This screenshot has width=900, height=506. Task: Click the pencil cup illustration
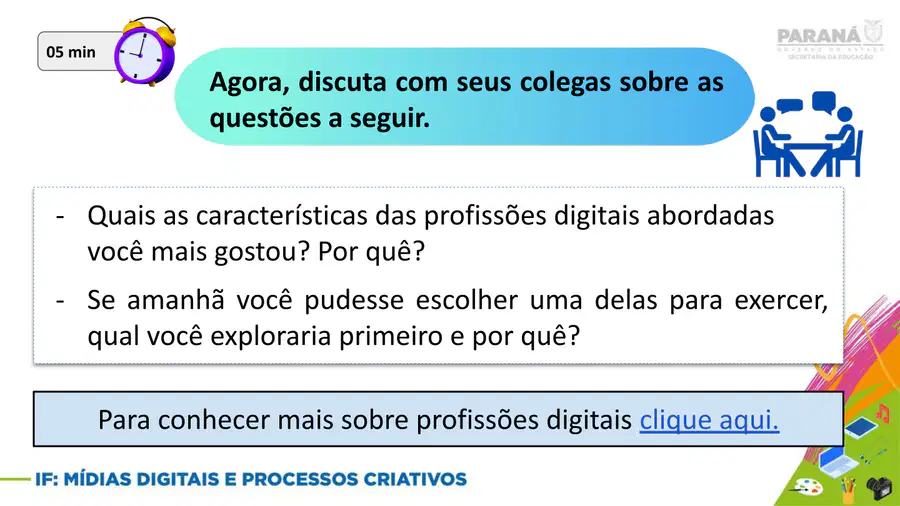click(x=848, y=491)
